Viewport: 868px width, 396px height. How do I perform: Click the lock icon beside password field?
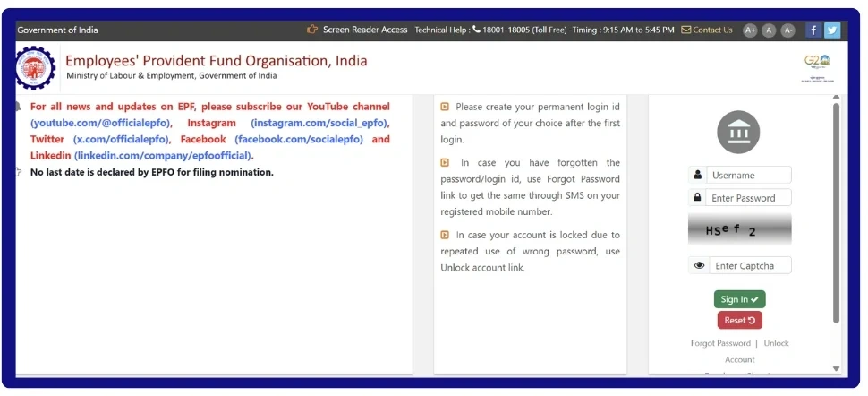[x=697, y=197]
